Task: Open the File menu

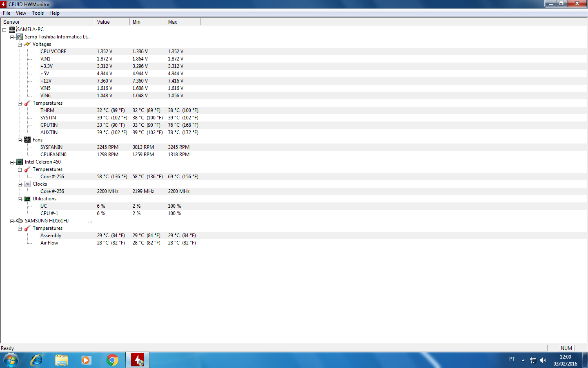Action: click(7, 13)
